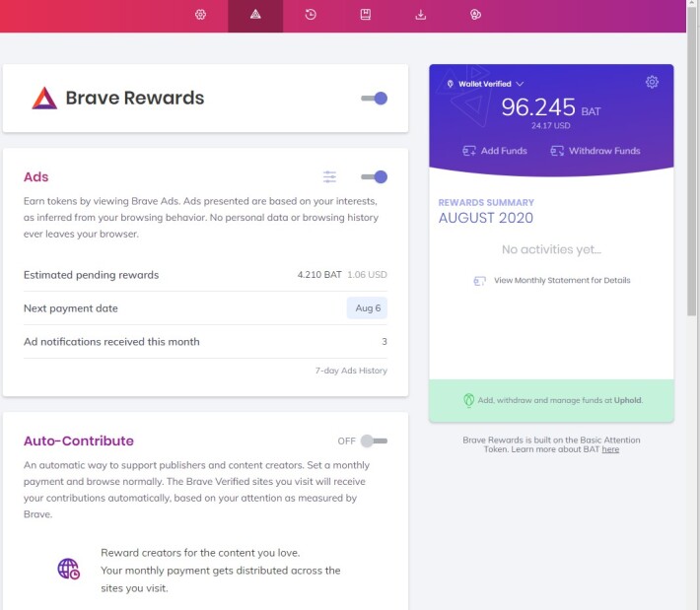Click the 24.17 USD balance text
The height and width of the screenshot is (610, 700).
click(550, 126)
